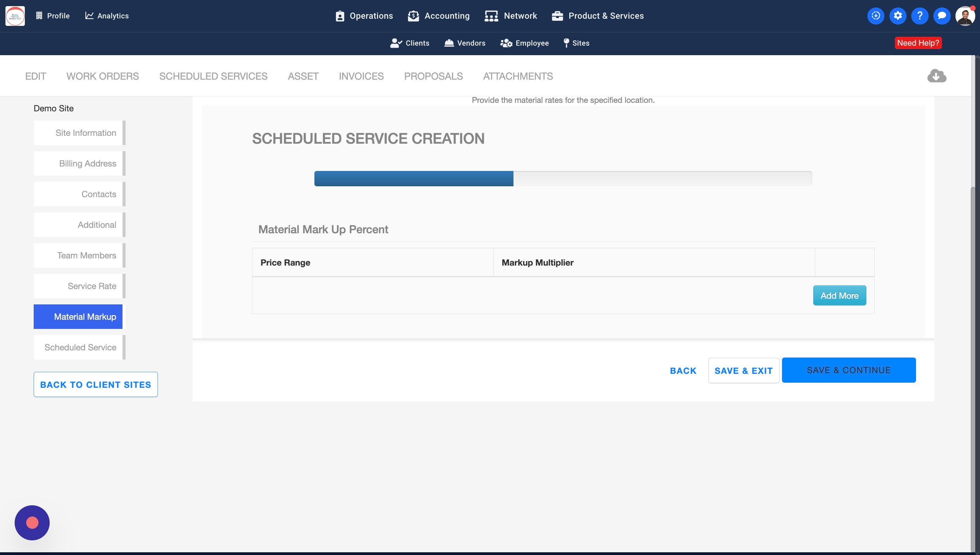Switch to the PROPOSALS tab

pos(433,76)
